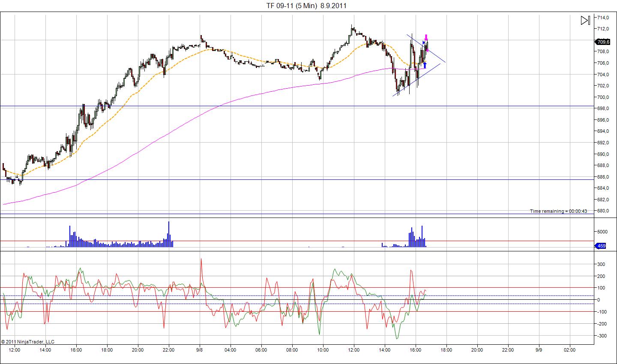Click the 200 oscillator axis label
The width and height of the screenshot is (617, 364).
point(601,276)
